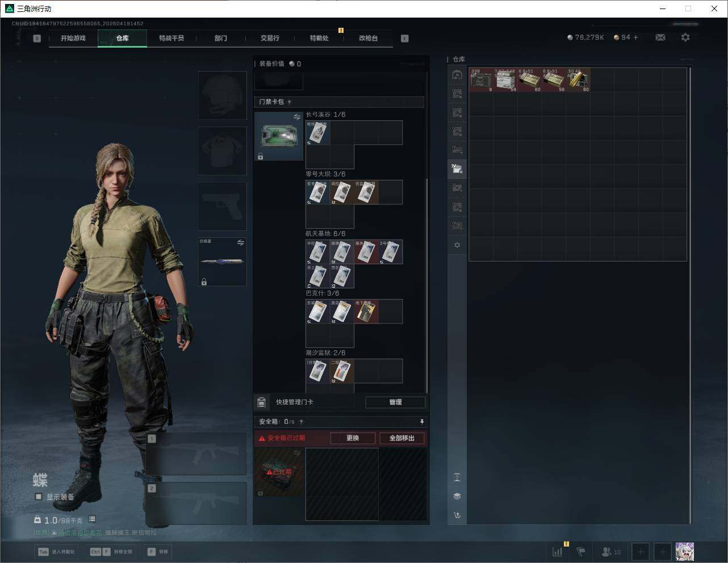728x563 pixels.
Task: Click the equipped knife melee slot
Action: 222,262
